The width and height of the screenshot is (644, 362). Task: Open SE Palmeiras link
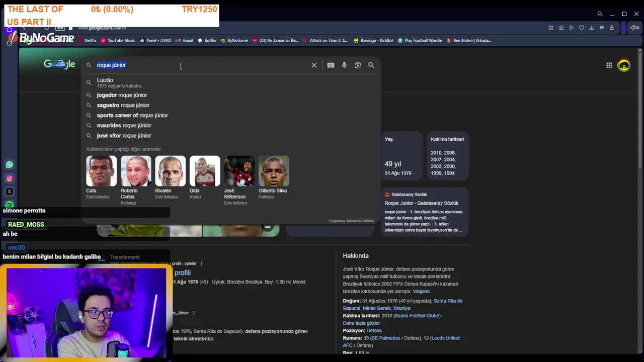coord(385,338)
